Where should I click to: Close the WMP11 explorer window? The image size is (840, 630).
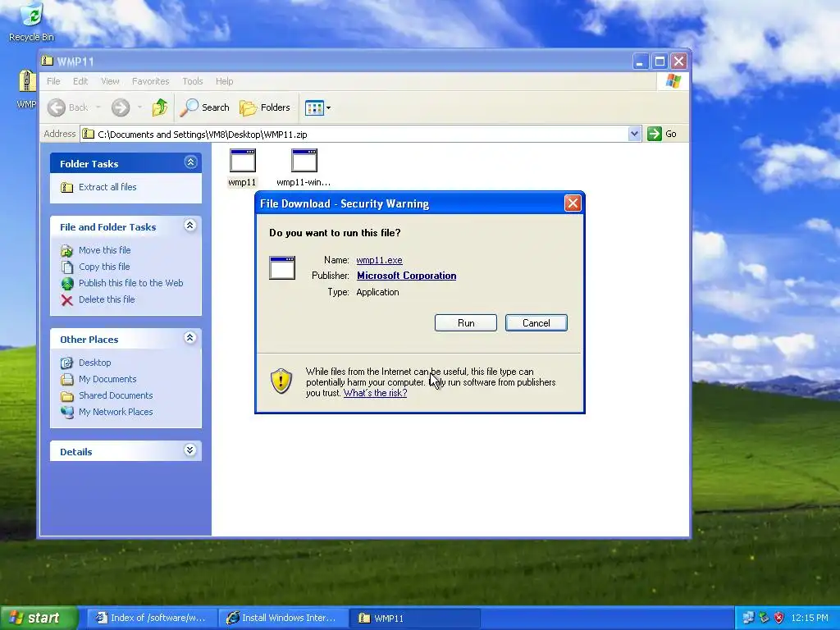pyautogui.click(x=678, y=61)
